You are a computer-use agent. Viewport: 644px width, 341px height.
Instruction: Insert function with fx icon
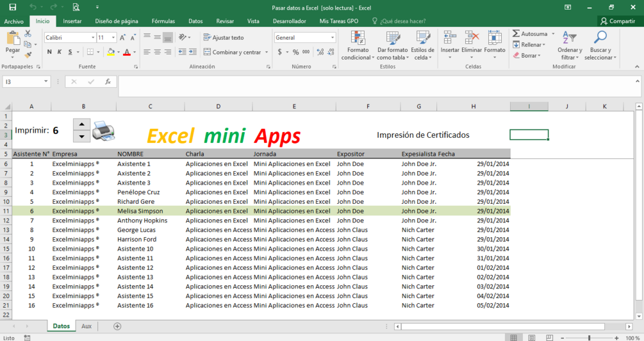[108, 82]
